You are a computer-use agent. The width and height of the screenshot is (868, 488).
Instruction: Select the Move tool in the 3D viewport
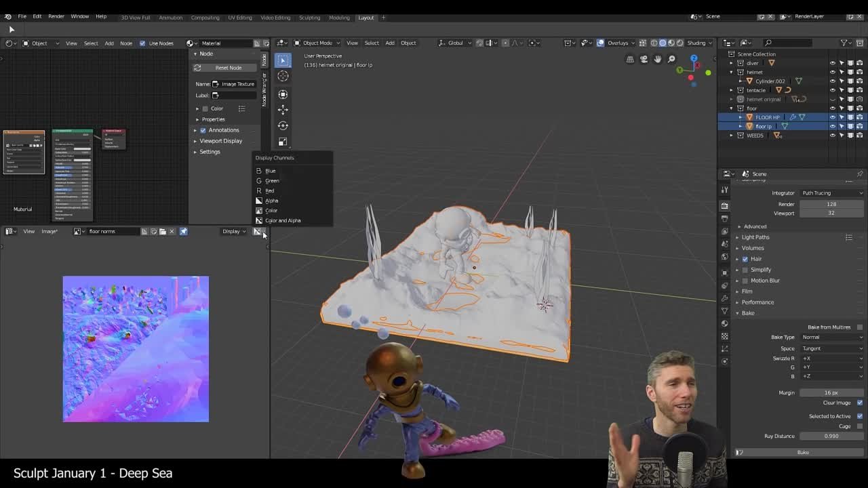point(283,110)
